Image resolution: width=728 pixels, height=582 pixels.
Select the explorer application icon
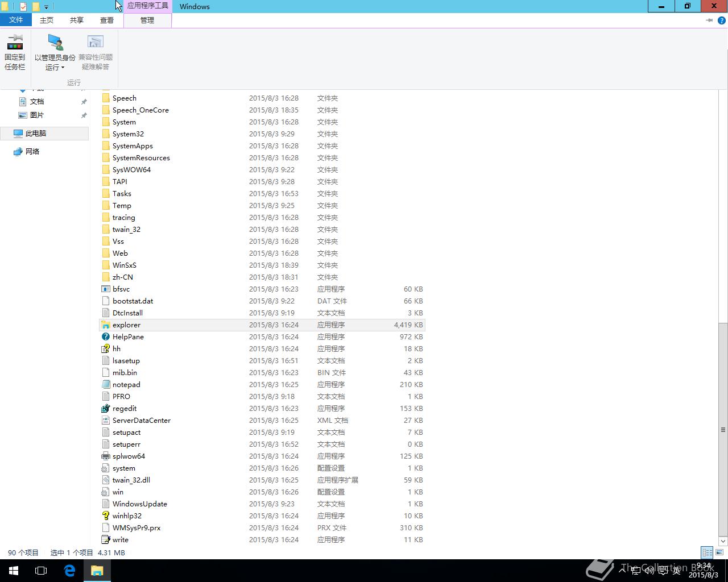tap(105, 325)
